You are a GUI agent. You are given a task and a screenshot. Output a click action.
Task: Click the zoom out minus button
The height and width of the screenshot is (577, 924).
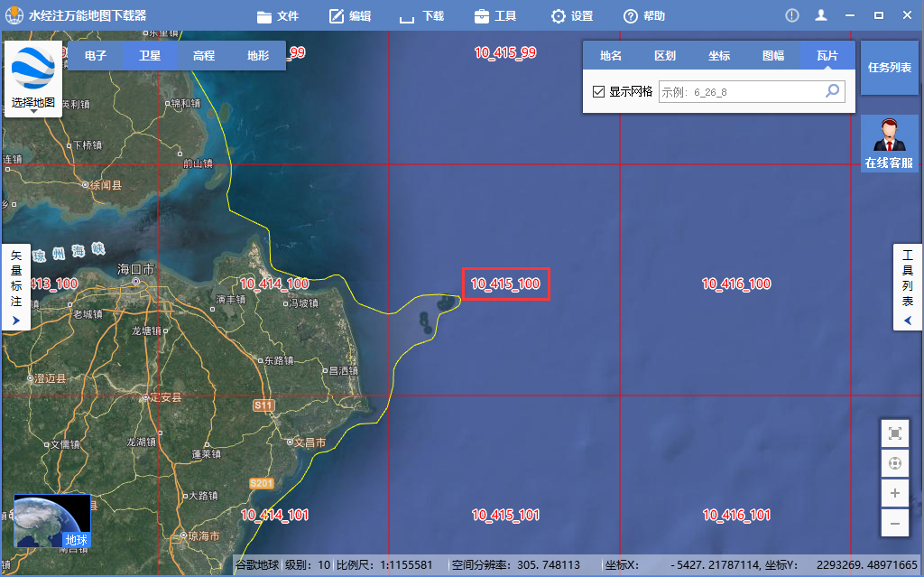(894, 523)
